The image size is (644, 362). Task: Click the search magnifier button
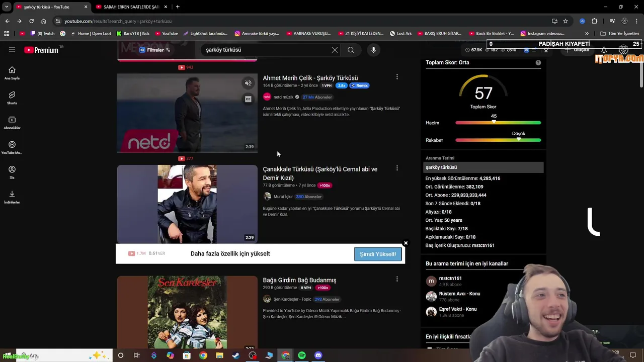click(x=351, y=50)
